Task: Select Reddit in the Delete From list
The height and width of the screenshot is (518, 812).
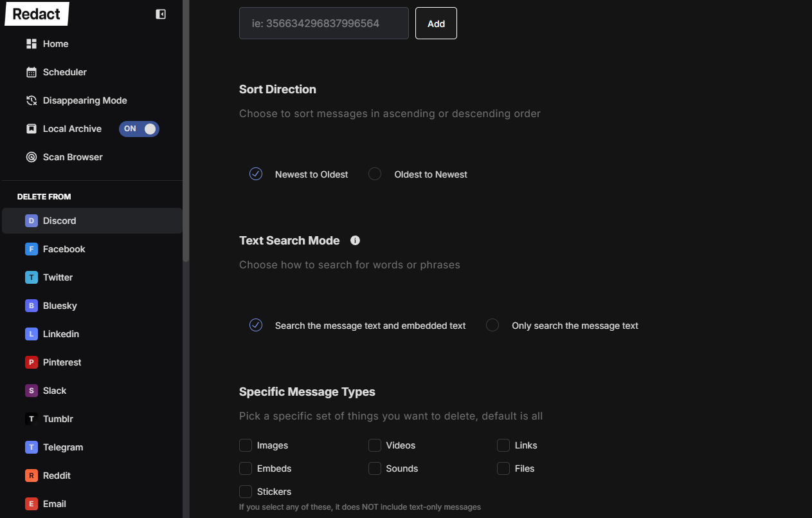Action: click(57, 476)
